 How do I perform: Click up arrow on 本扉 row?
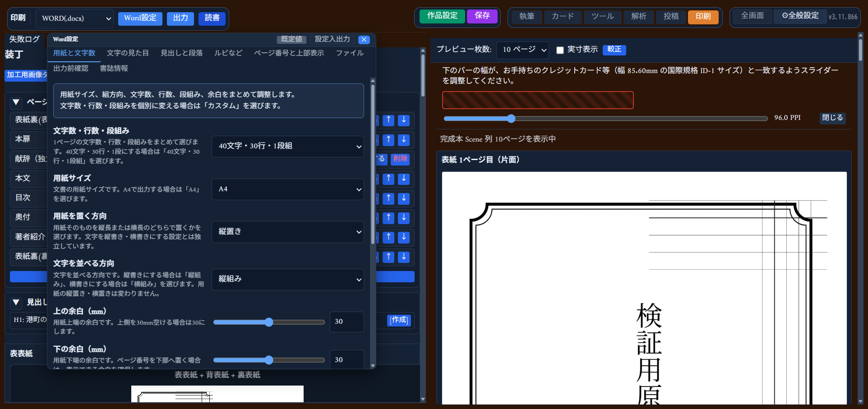coord(388,140)
